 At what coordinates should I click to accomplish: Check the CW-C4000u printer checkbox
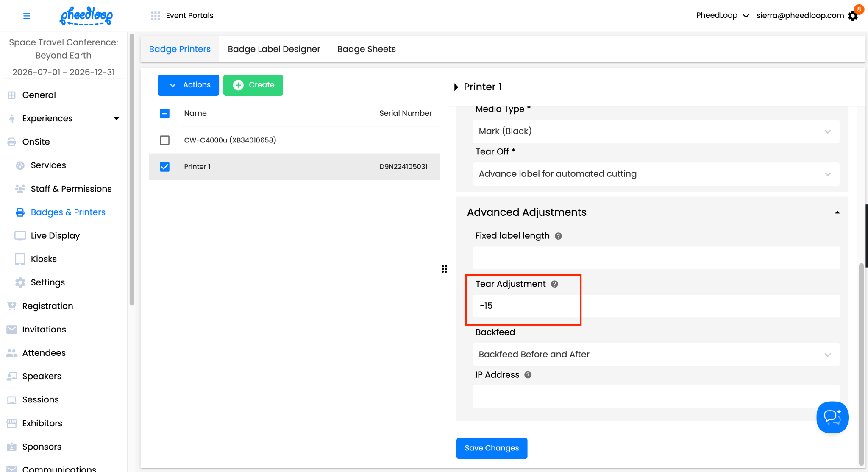(x=164, y=140)
